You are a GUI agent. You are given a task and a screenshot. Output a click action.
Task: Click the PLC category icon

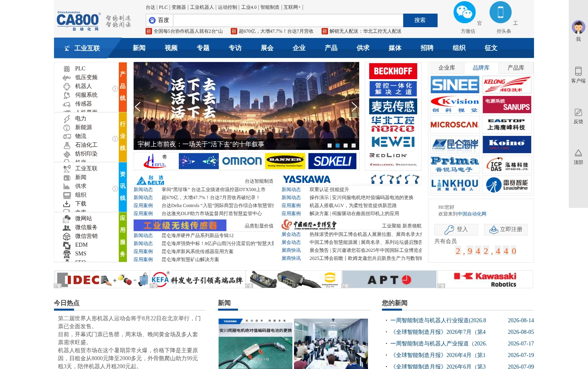coord(67,69)
